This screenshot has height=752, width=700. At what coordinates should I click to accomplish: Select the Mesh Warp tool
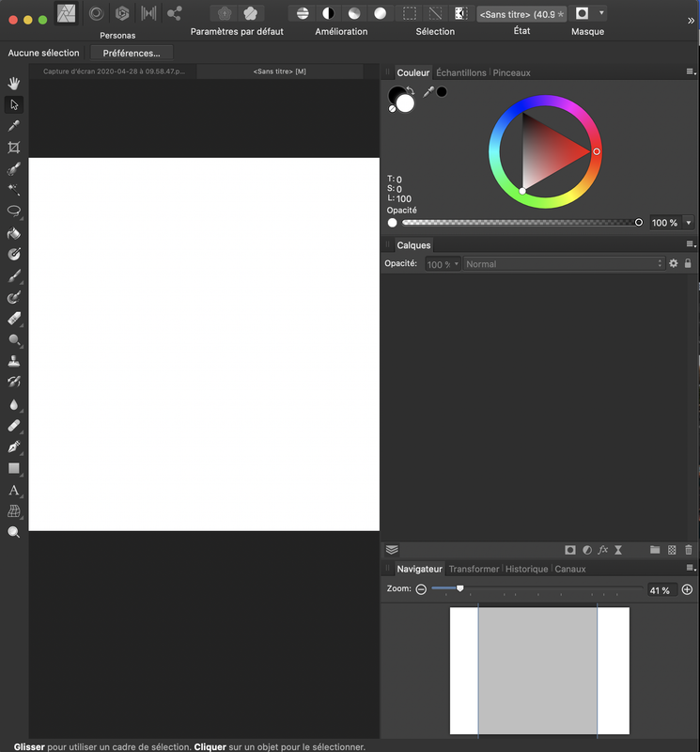(x=14, y=511)
